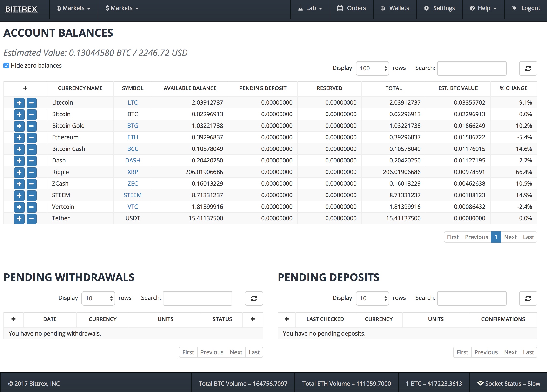Click the deposit plus icon for Bitcoin Gold
This screenshot has height=392, width=547.
(x=19, y=126)
